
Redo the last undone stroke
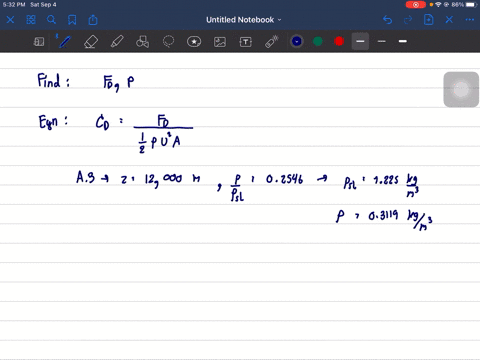coord(408,20)
